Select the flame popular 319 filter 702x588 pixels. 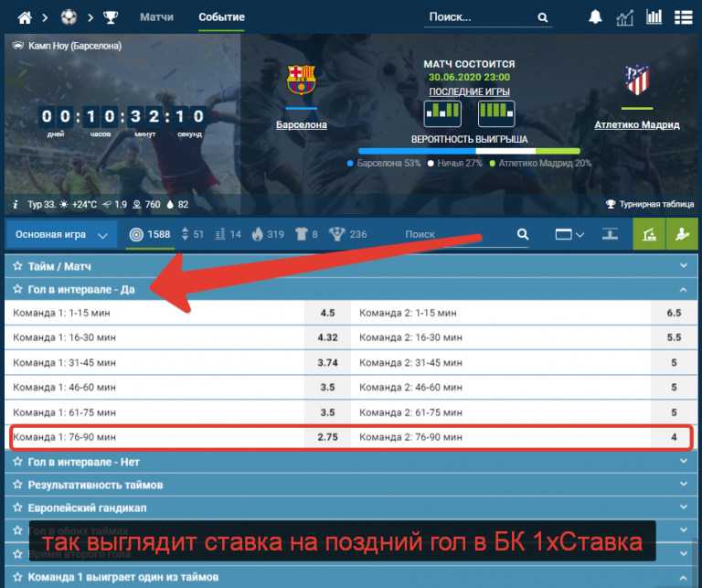268,234
